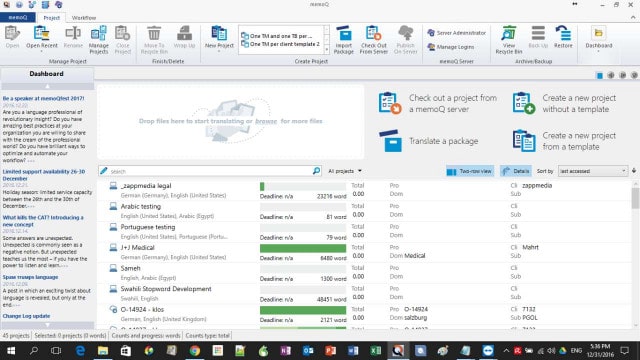Select the Arabic testing project
Screen dimensions: 640x360
pos(141,207)
